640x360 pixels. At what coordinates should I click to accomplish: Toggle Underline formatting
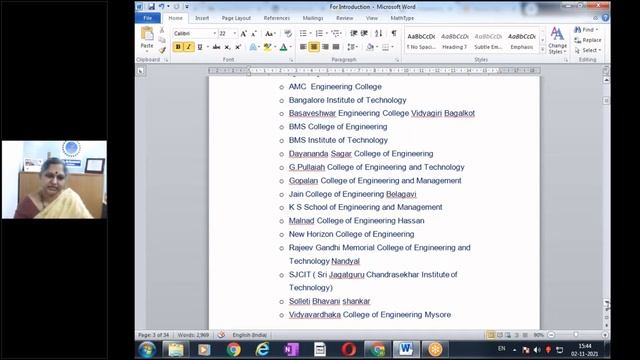pyautogui.click(x=200, y=47)
